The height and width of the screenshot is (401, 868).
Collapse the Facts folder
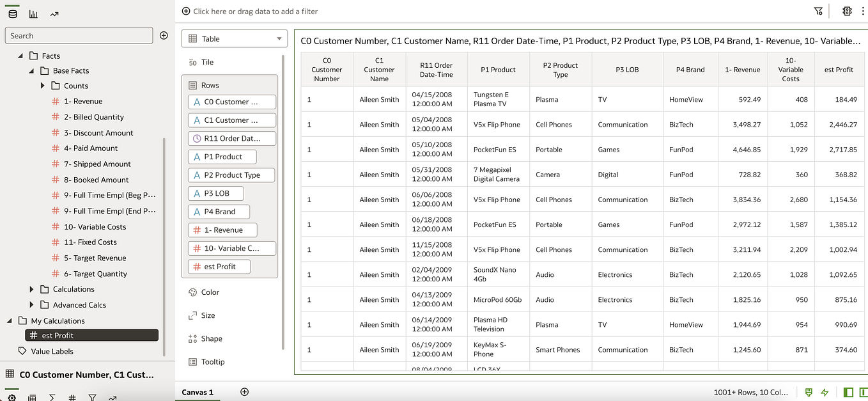pyautogui.click(x=20, y=55)
